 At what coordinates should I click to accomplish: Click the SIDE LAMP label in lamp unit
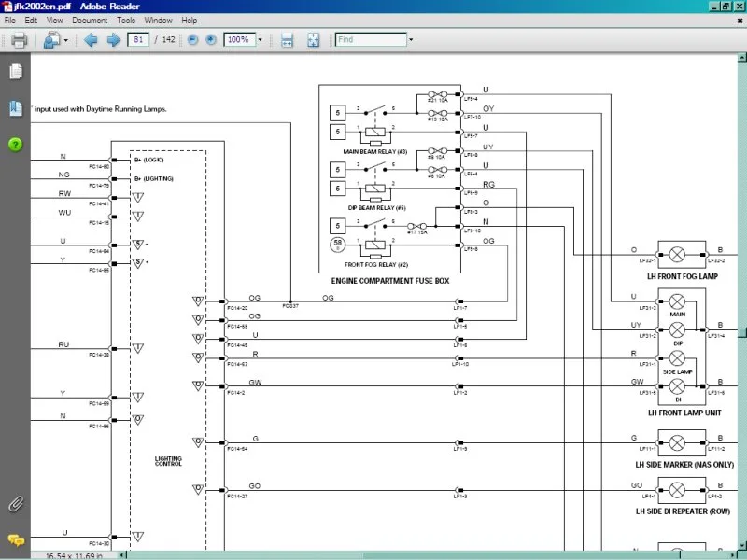click(678, 371)
